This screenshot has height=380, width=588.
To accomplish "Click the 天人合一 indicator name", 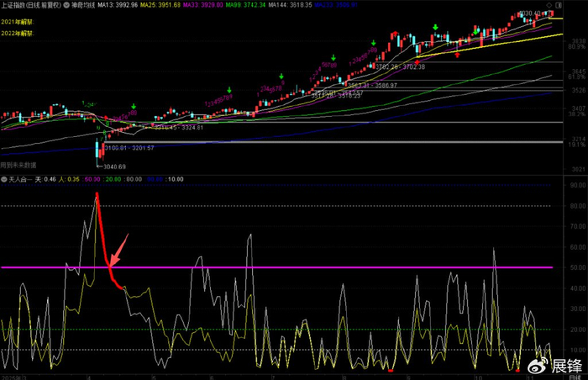I will tap(21, 179).
